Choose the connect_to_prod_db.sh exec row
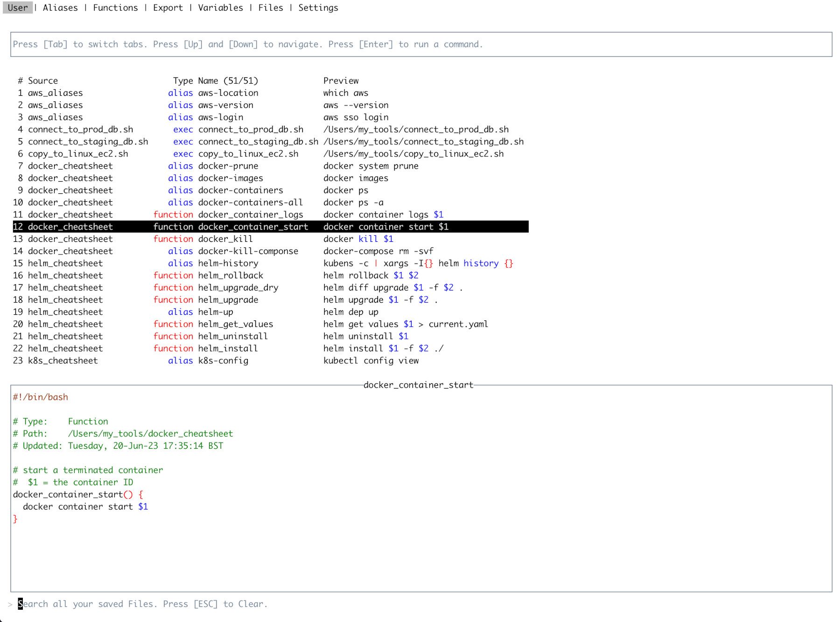Screen dimensions: 840x622 click(251, 129)
